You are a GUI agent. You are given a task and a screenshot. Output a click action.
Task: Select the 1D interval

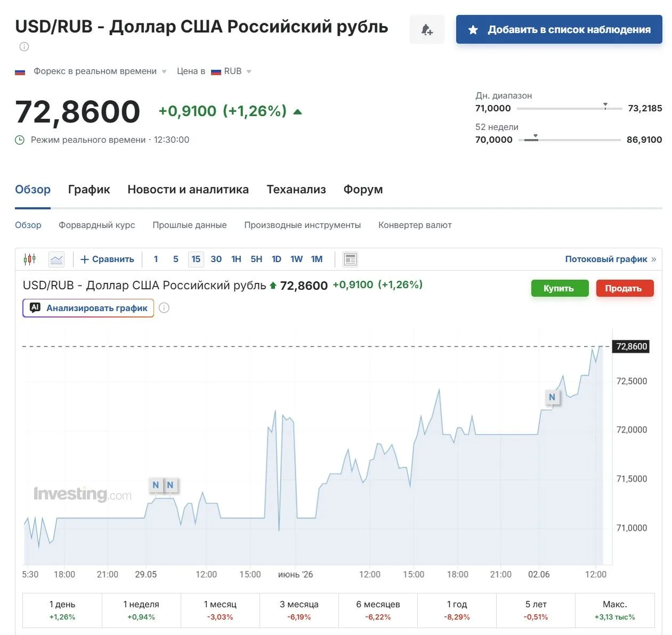pos(277,259)
